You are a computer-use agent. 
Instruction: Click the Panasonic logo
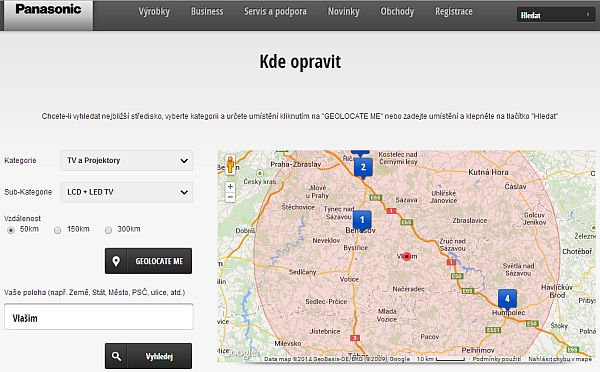[48, 10]
